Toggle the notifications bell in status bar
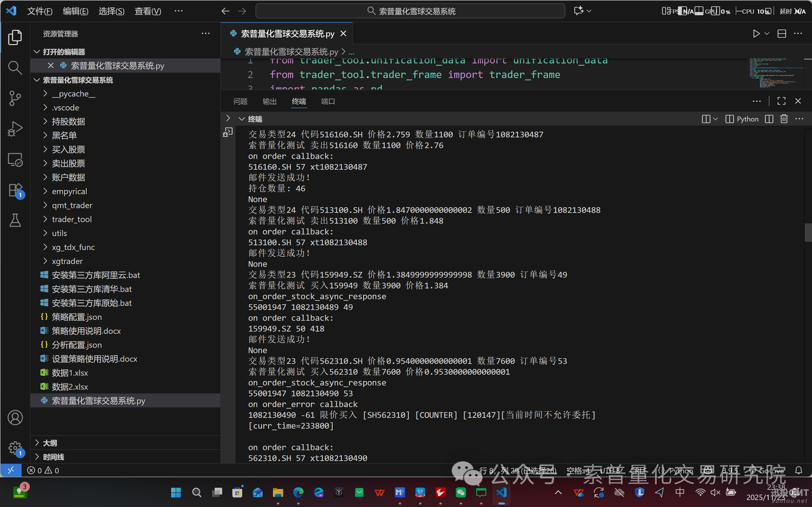 (799, 470)
